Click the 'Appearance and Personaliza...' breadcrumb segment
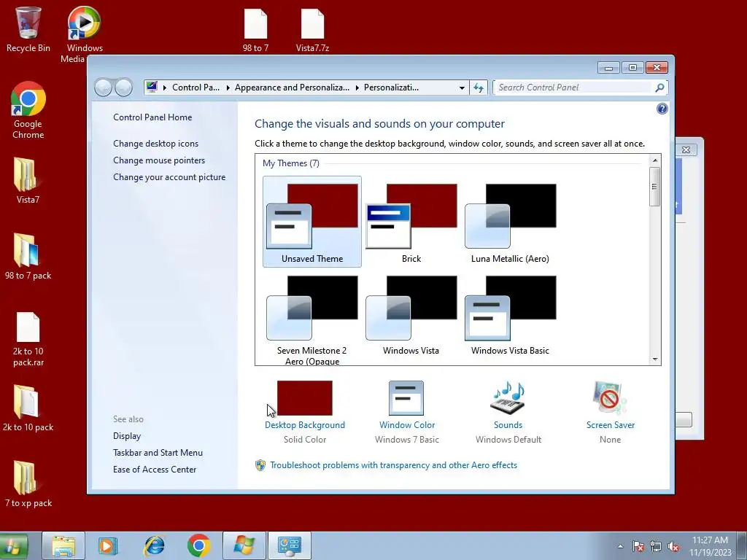Viewport: 747px width, 560px height. [292, 87]
